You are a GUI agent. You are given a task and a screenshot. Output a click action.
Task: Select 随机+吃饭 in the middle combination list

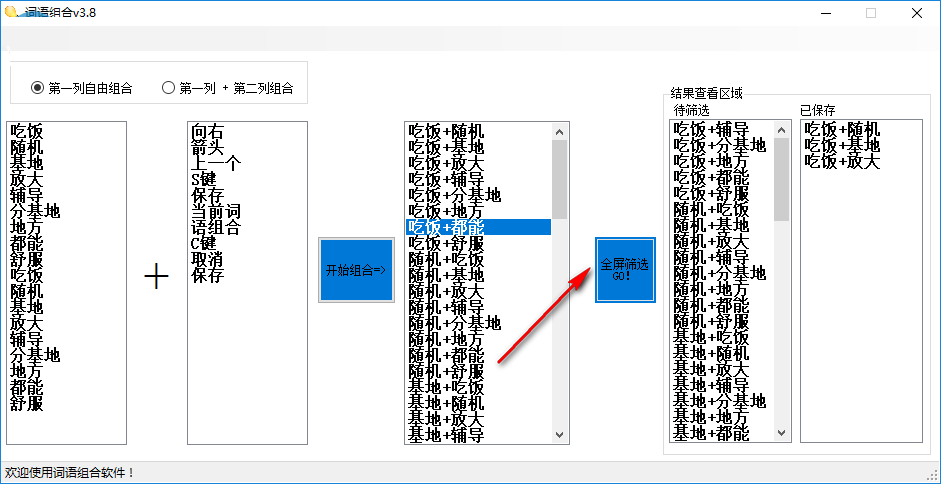pyautogui.click(x=446, y=259)
